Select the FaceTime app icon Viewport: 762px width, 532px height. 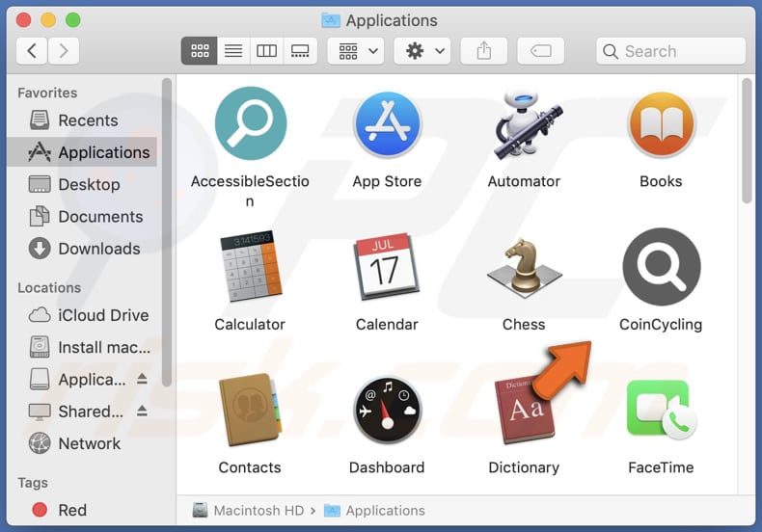tap(661, 410)
